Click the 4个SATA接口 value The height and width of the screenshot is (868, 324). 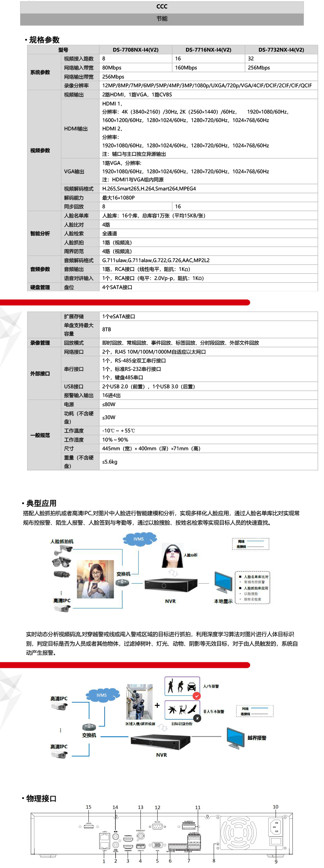point(117,287)
